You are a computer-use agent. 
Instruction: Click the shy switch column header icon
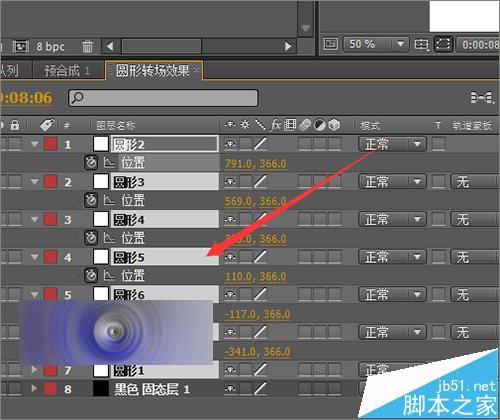coord(230,125)
